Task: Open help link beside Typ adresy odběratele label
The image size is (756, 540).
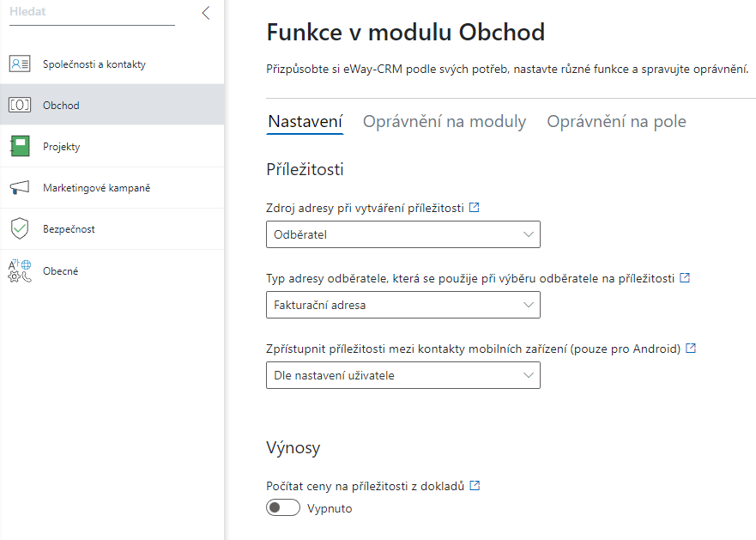Action: (685, 278)
